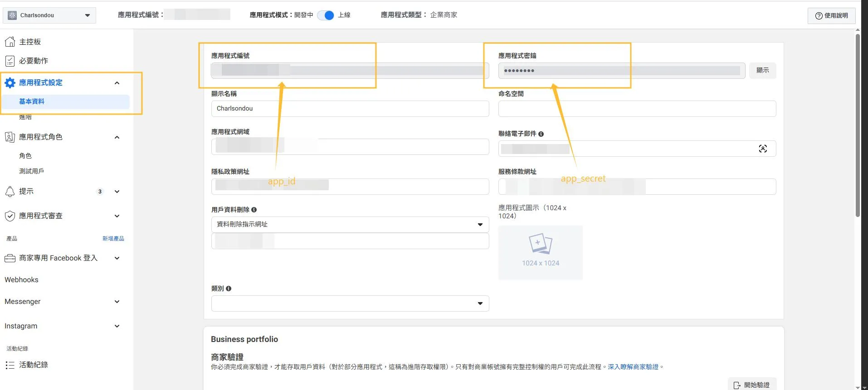Open the 資料刪除指示網址 dropdown
The height and width of the screenshot is (390, 868).
(350, 225)
